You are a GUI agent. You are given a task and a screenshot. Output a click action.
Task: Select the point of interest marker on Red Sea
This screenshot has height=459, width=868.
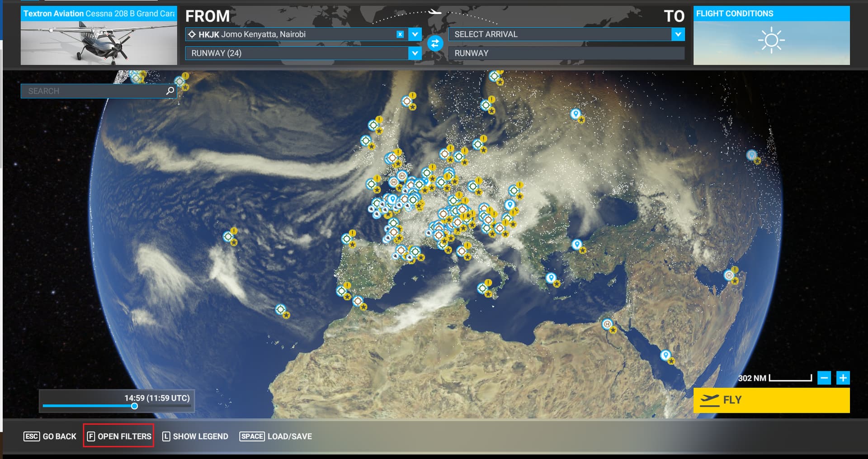(x=665, y=355)
